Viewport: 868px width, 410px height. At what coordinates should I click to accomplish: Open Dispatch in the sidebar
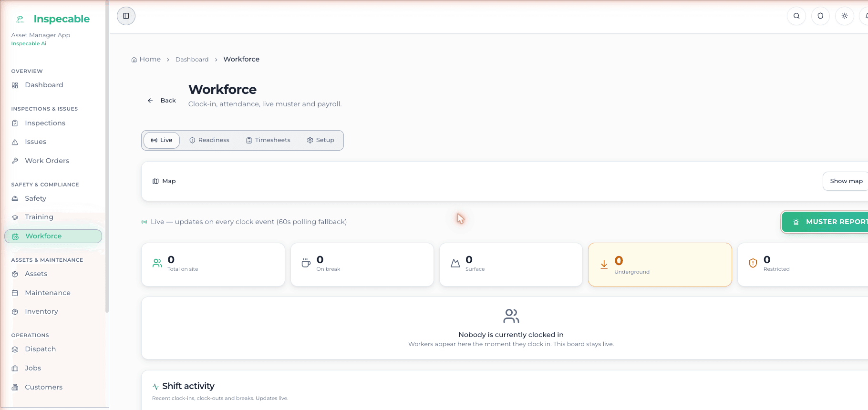pos(53,349)
